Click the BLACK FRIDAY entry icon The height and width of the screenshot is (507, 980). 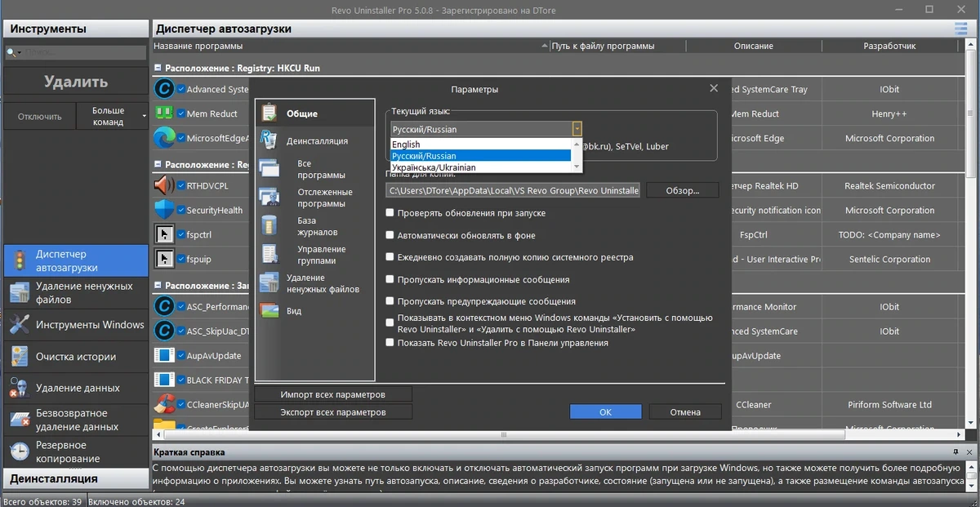(x=164, y=380)
